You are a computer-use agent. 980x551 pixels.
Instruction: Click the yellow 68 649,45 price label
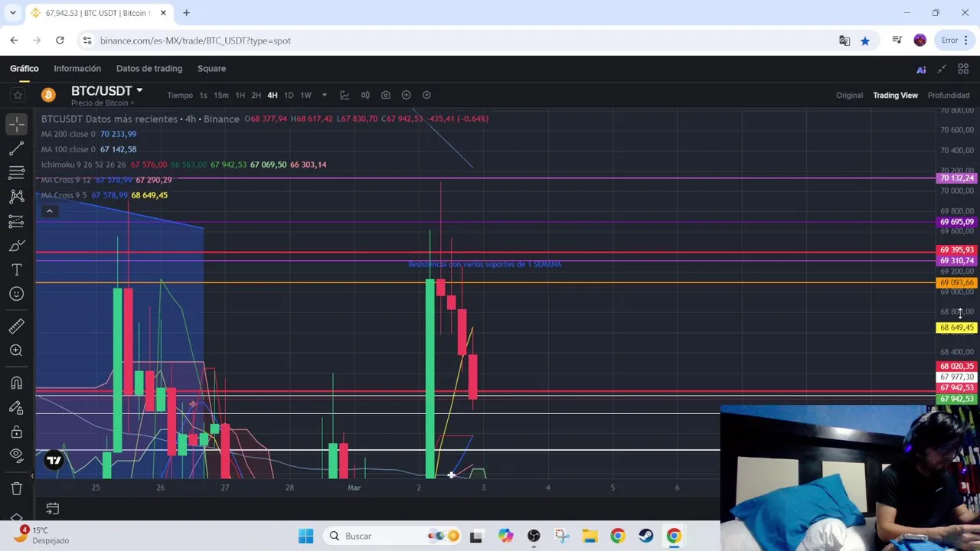[956, 328]
